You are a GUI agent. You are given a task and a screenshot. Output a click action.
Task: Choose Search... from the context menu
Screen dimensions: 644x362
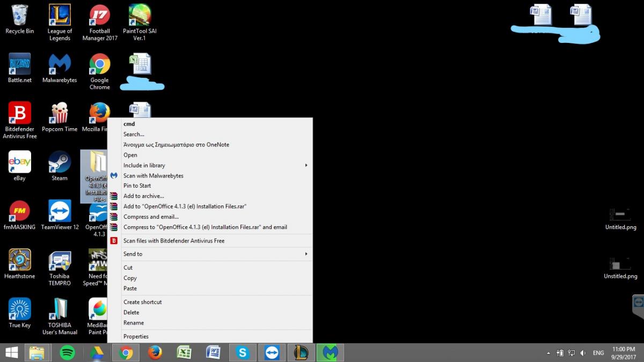tap(210, 134)
